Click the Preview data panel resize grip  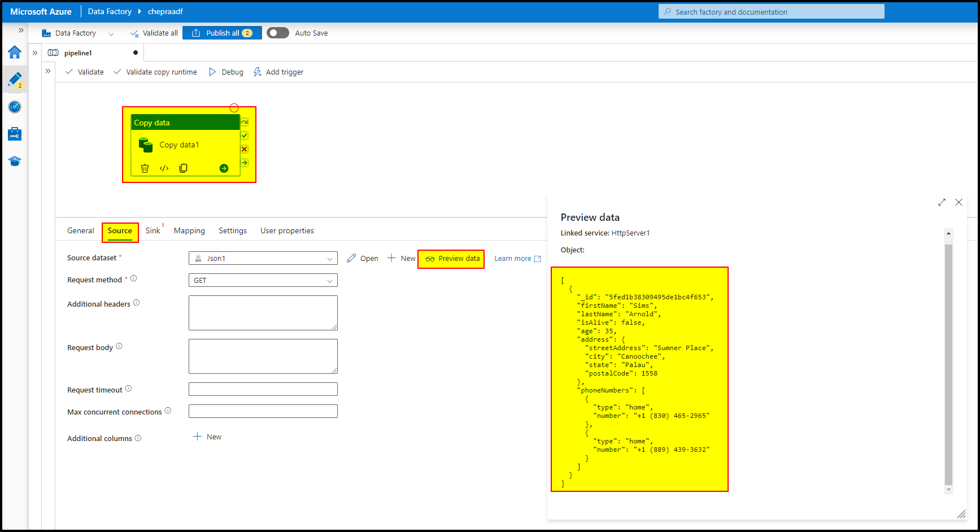click(x=961, y=513)
